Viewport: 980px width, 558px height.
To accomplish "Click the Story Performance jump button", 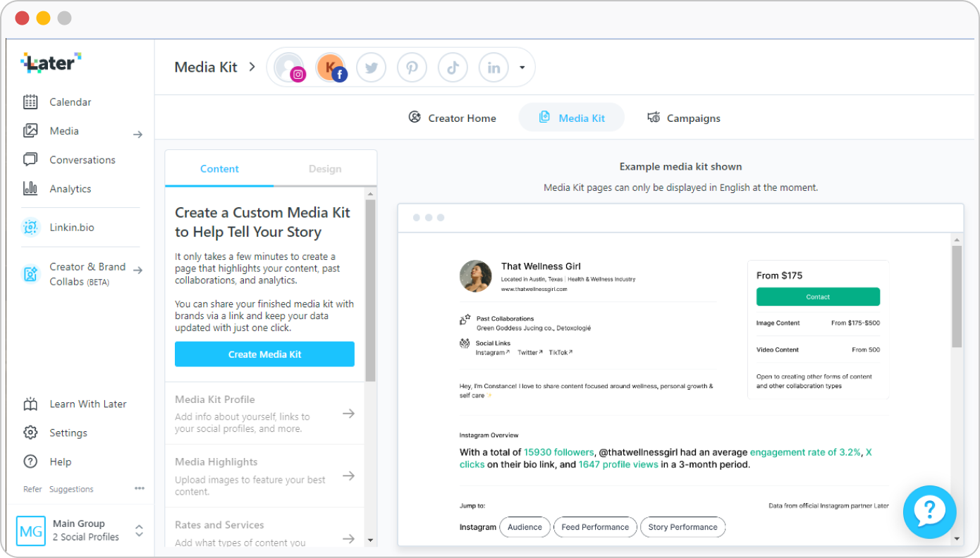I will [x=682, y=527].
